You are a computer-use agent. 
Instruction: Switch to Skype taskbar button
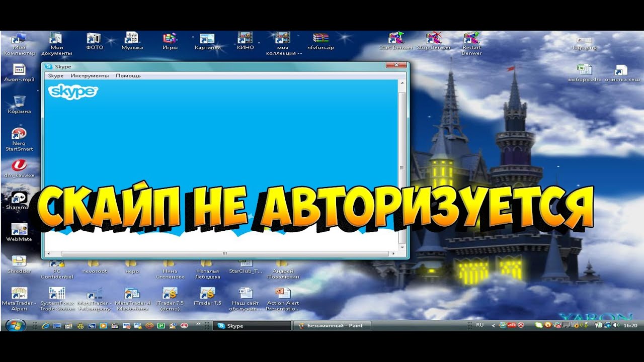point(252,326)
